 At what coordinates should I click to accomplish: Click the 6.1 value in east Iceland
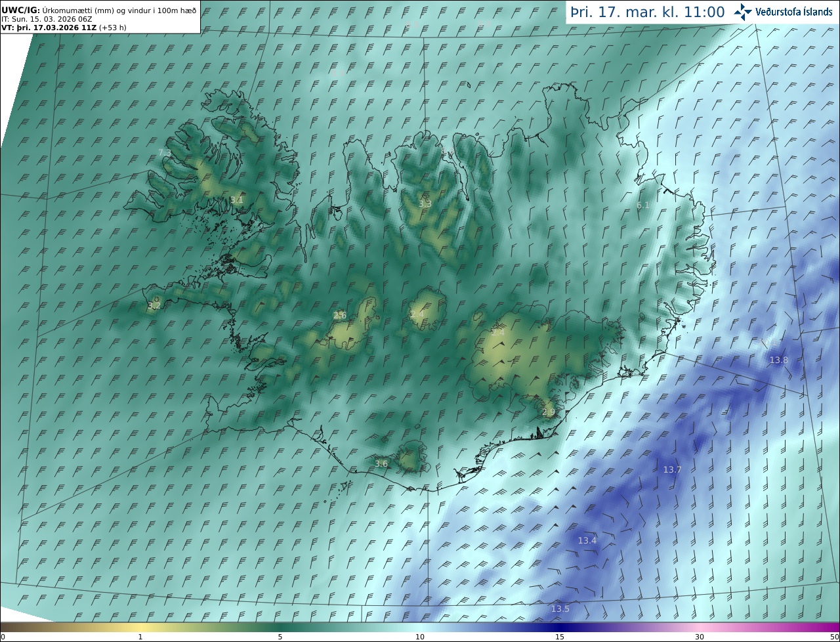643,205
